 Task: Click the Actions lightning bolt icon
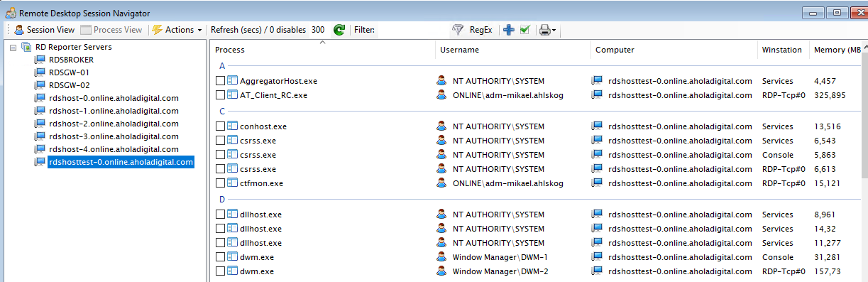(x=157, y=30)
